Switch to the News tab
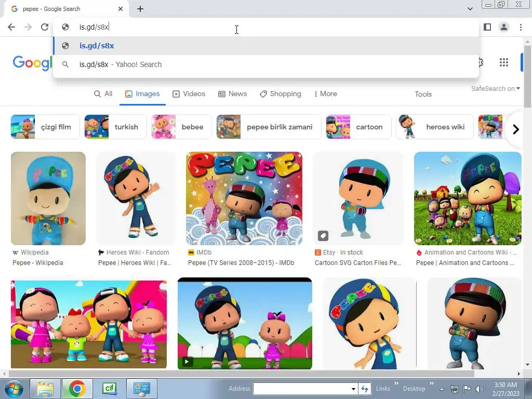Screen dimensions: 532x399 tap(232, 94)
